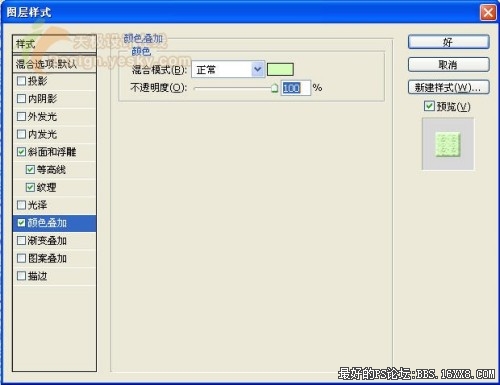
Task: Click the 取消 cancel button
Action: pos(449,65)
